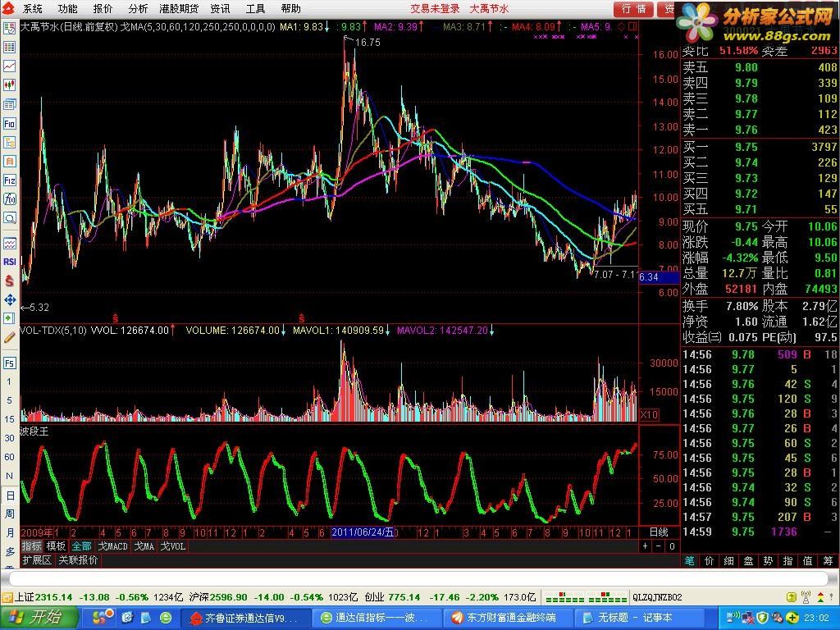The height and width of the screenshot is (630, 840).
Task: Click the magnifier search sidebar icon
Action: tap(10, 218)
